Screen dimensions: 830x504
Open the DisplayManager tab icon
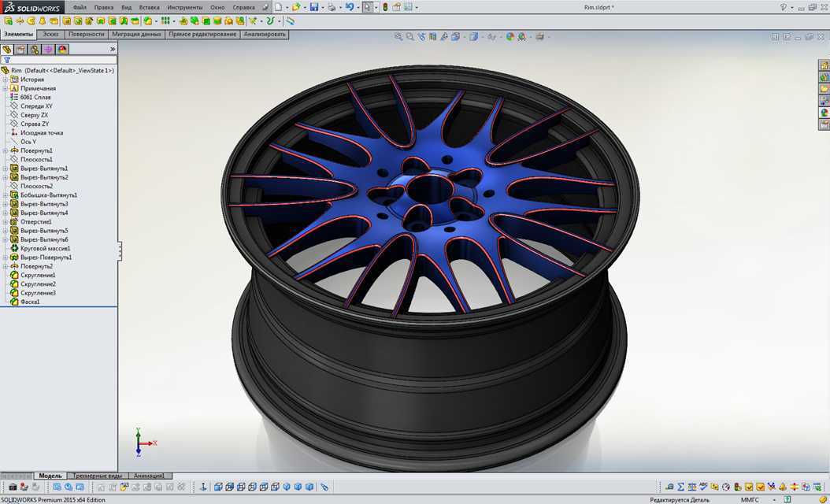[62, 50]
